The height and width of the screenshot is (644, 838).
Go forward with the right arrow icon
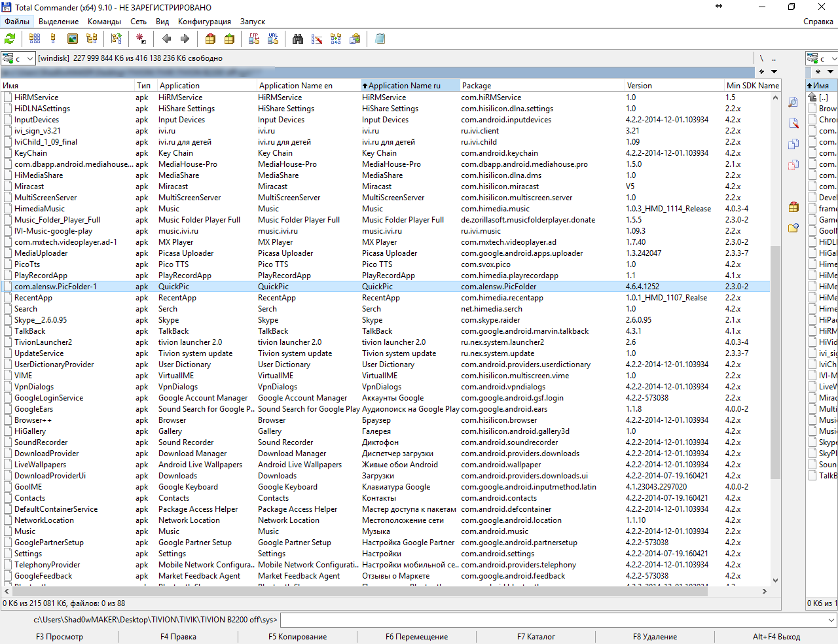point(185,39)
